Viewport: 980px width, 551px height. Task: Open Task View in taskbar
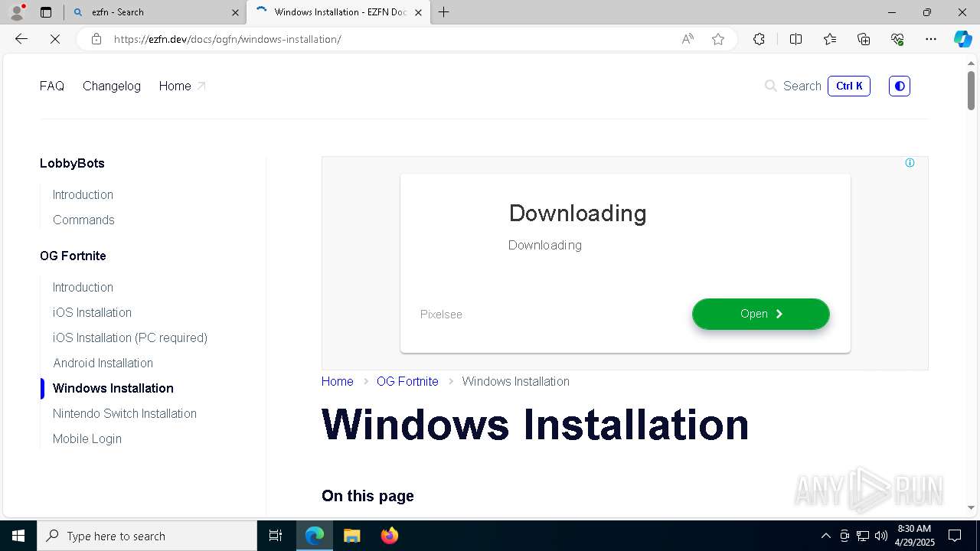(276, 536)
